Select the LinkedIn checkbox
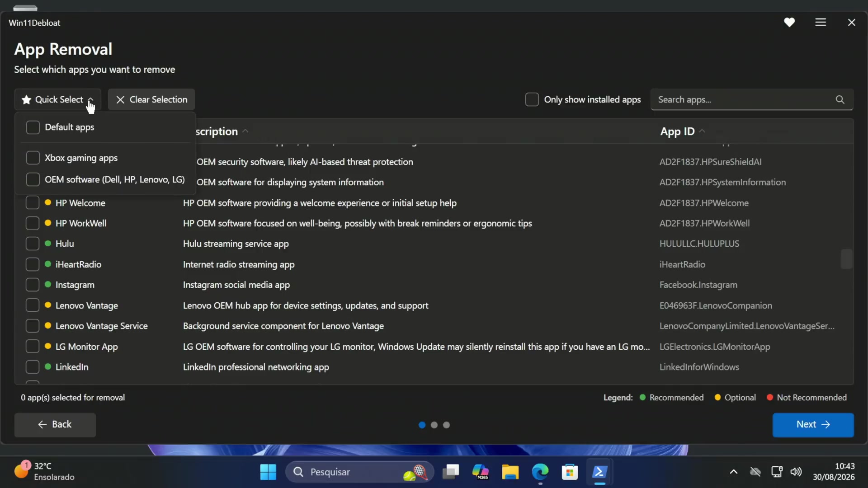The height and width of the screenshot is (488, 868). point(33,367)
